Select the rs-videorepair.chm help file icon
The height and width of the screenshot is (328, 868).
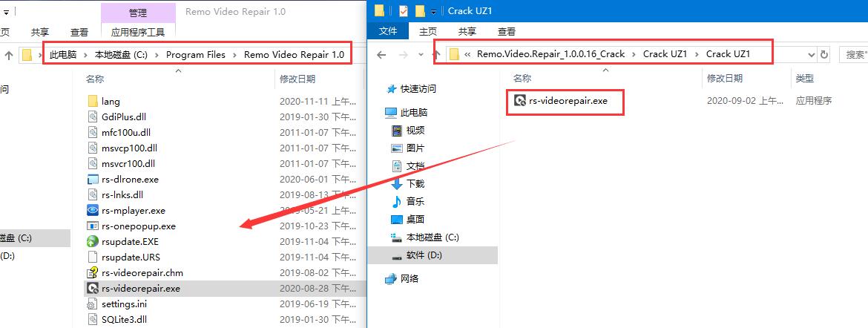coord(93,272)
